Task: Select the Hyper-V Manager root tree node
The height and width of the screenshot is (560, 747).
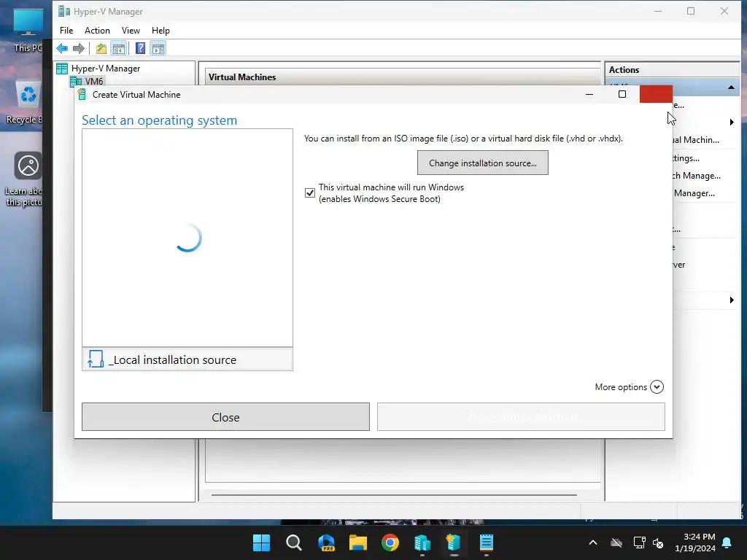Action: point(98,69)
